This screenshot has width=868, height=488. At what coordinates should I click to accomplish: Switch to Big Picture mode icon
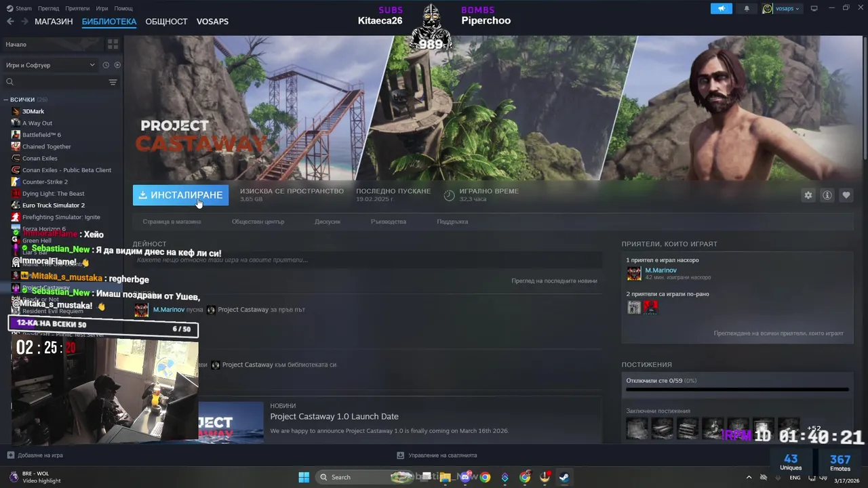(814, 8)
